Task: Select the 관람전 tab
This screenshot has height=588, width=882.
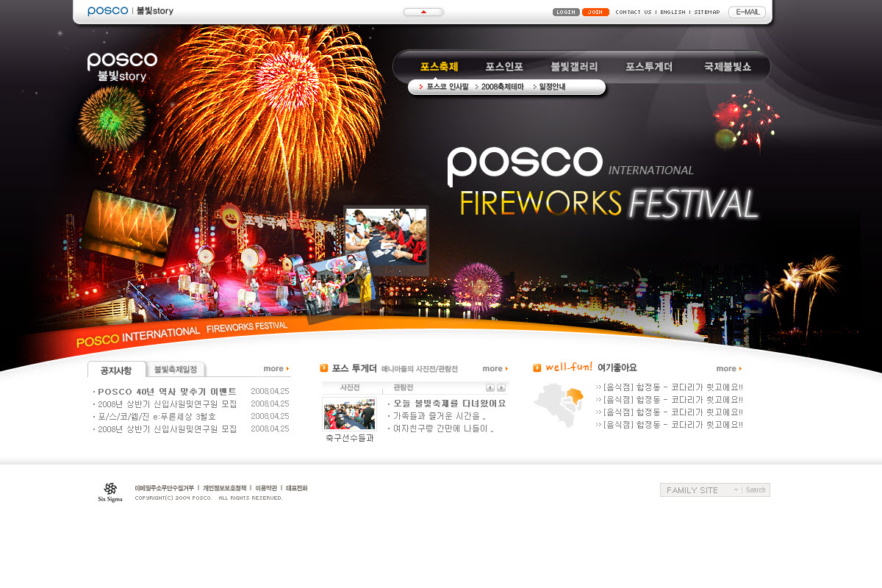Action: coord(404,387)
